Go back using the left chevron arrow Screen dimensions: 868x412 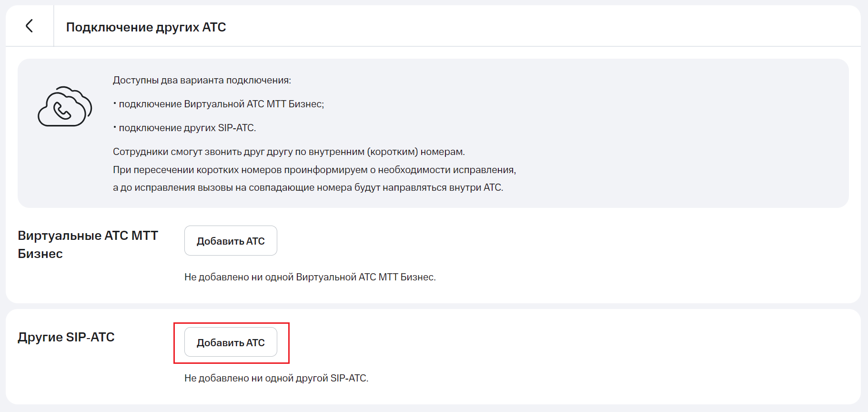pyautogui.click(x=30, y=26)
